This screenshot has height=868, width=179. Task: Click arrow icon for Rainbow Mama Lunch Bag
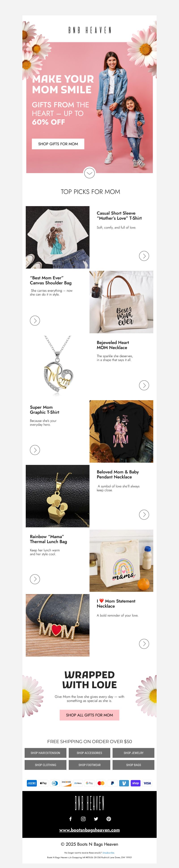(35, 579)
